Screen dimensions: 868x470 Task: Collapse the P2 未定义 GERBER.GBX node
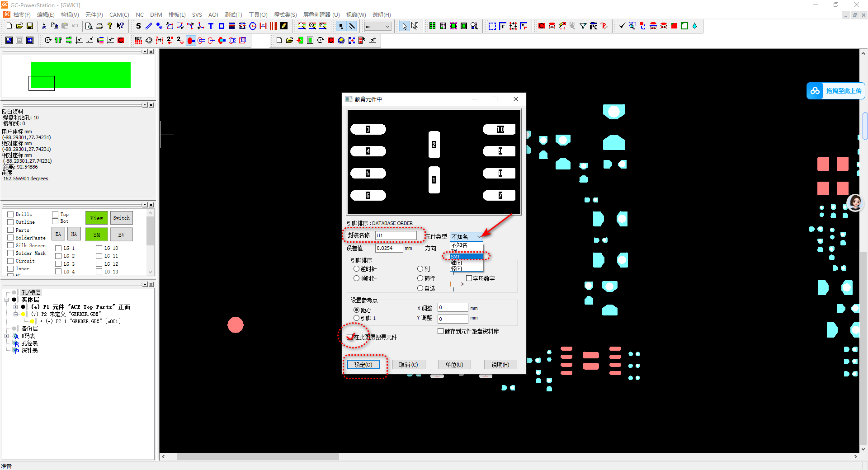click(x=15, y=314)
